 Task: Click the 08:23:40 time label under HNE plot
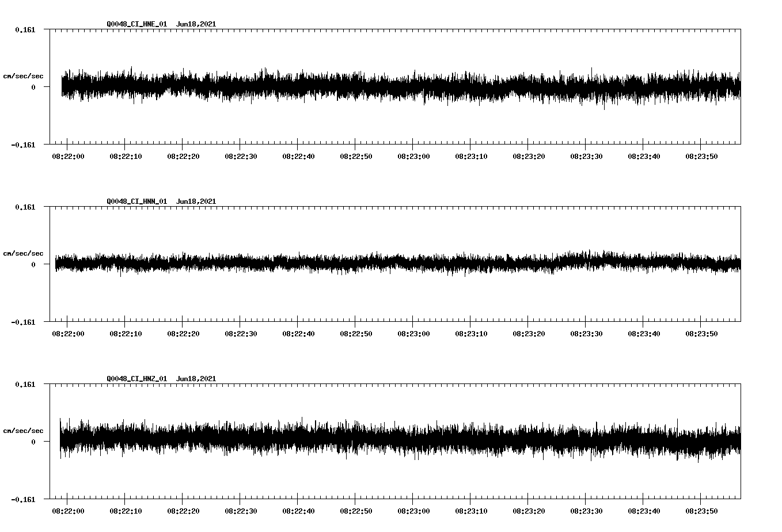[x=644, y=156]
